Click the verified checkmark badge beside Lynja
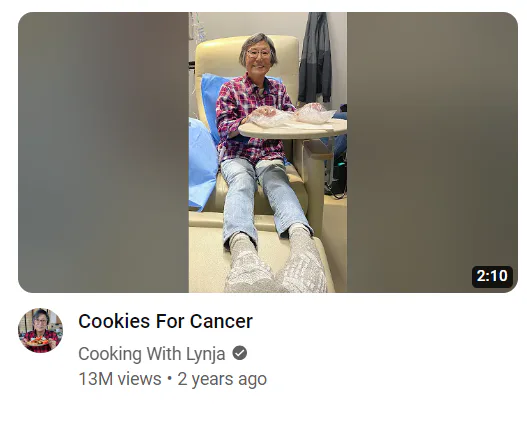The height and width of the screenshot is (430, 527). tap(240, 353)
